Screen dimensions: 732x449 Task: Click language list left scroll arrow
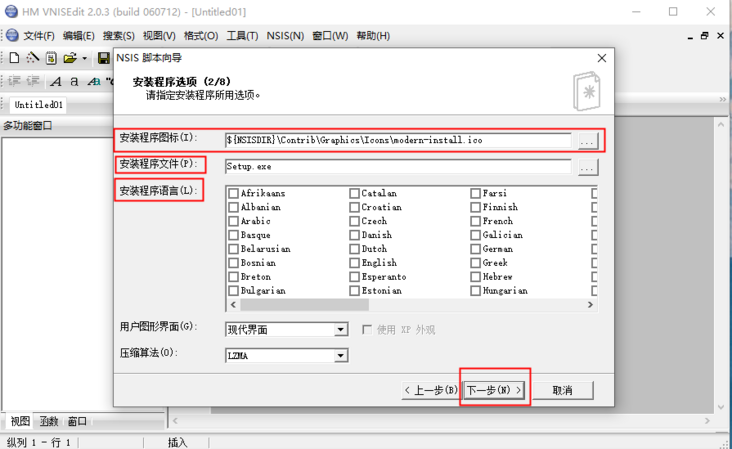233,305
